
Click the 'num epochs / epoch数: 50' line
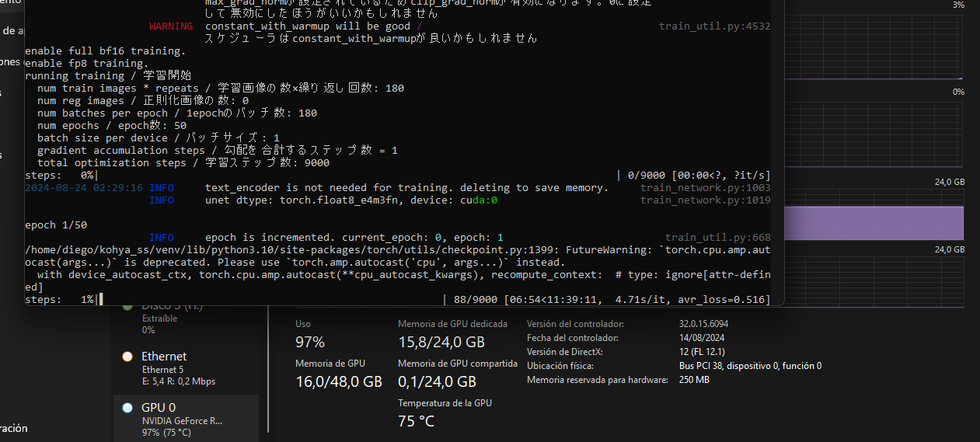tap(112, 126)
